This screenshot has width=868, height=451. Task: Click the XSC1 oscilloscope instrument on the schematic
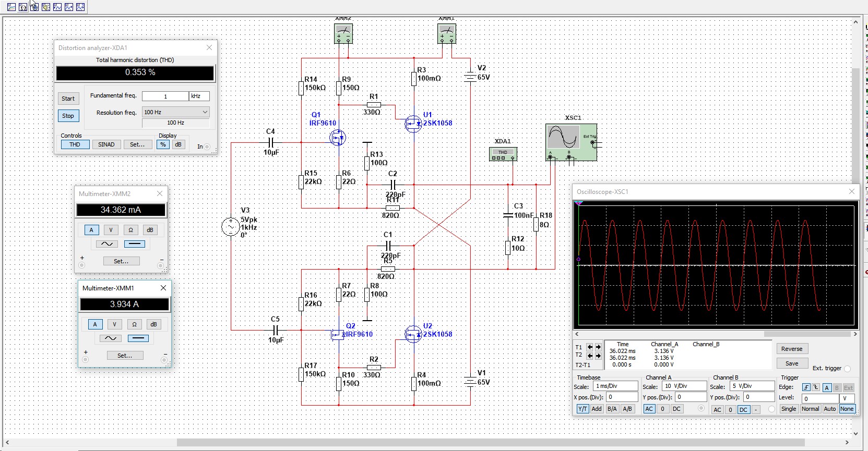pyautogui.click(x=571, y=142)
